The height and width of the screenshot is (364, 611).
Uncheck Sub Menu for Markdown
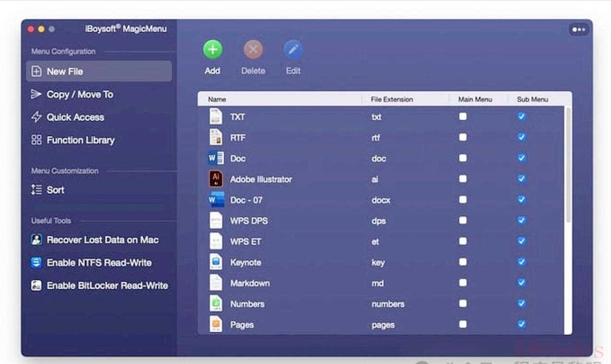click(x=521, y=283)
